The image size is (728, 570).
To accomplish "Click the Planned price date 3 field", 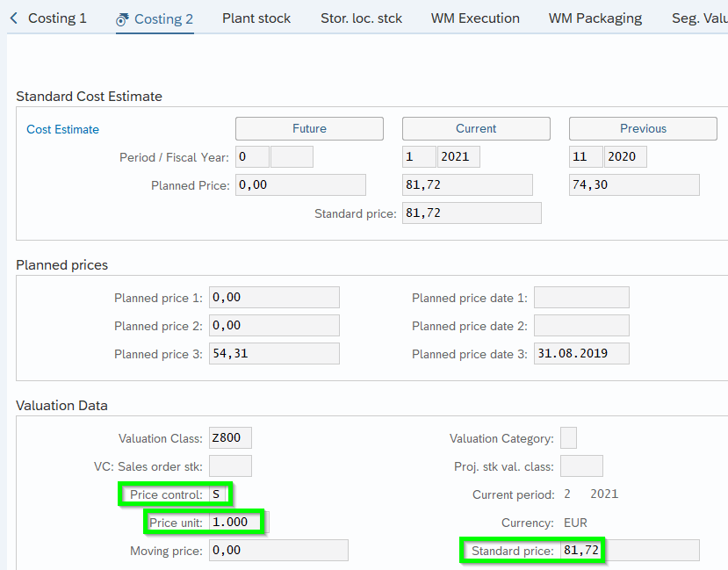I will [580, 354].
